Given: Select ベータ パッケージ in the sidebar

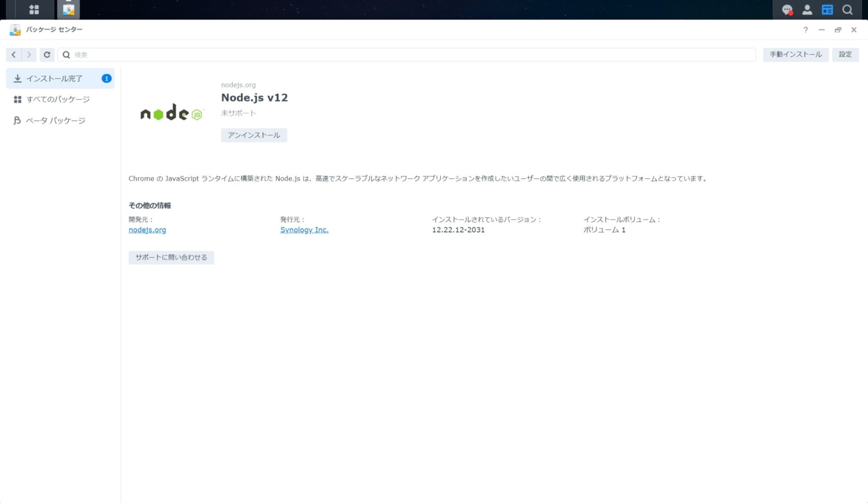Looking at the screenshot, I should 55,120.
